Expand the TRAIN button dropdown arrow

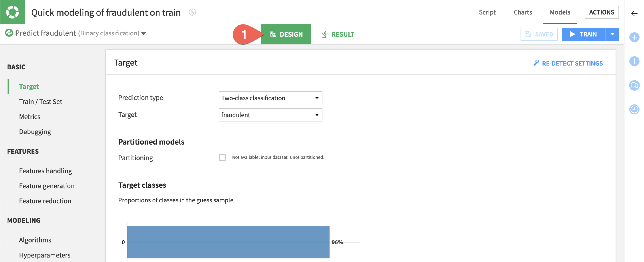(612, 34)
